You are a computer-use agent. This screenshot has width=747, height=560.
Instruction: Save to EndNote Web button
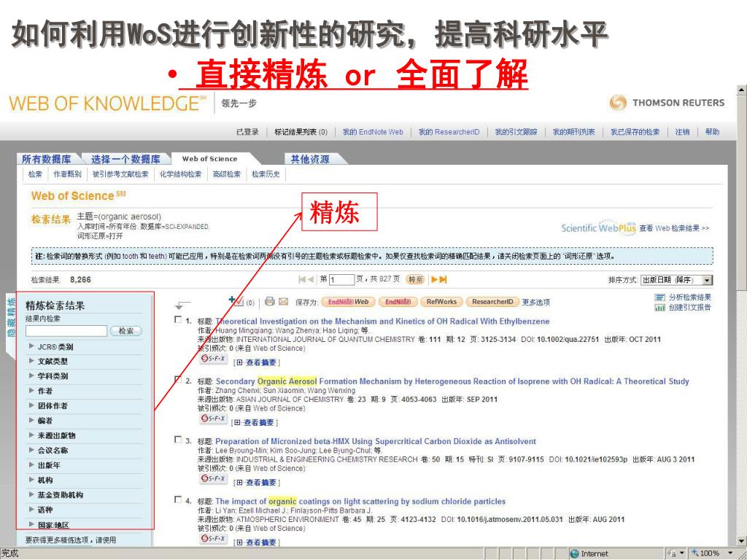coord(348,302)
